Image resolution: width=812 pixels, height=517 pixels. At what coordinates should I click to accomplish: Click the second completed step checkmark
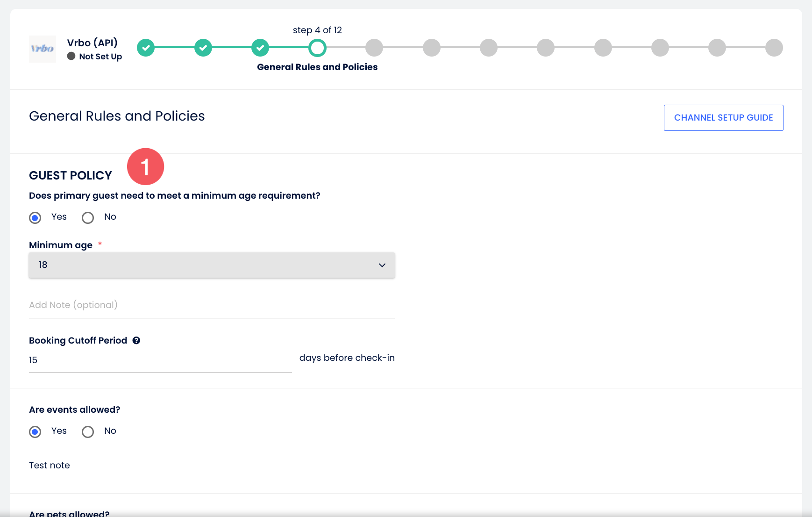(x=203, y=48)
